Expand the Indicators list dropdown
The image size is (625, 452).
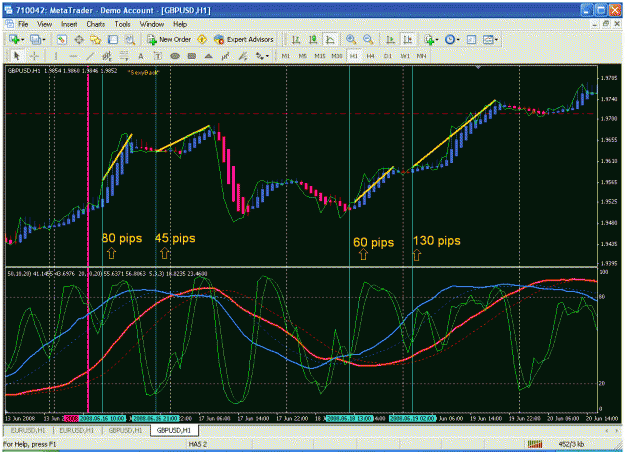tap(437, 40)
